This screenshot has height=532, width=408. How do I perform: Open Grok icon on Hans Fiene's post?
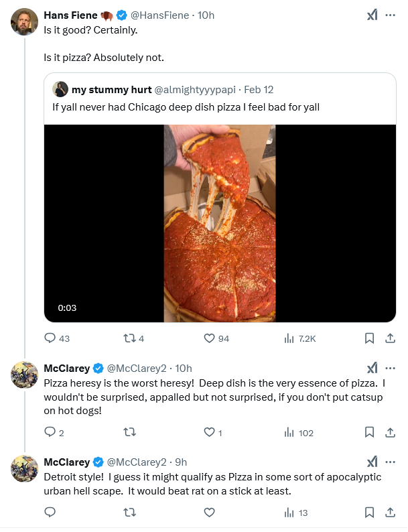coord(372,15)
